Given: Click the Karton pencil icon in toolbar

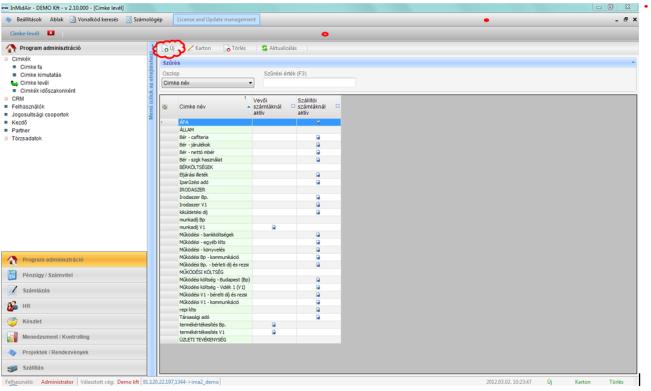Looking at the screenshot, I should (x=191, y=49).
